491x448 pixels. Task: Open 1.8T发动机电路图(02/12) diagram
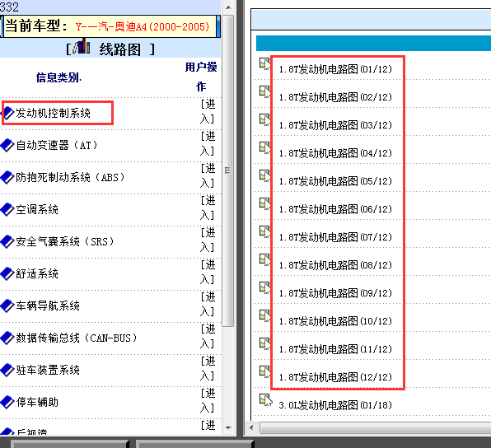pyautogui.click(x=335, y=97)
